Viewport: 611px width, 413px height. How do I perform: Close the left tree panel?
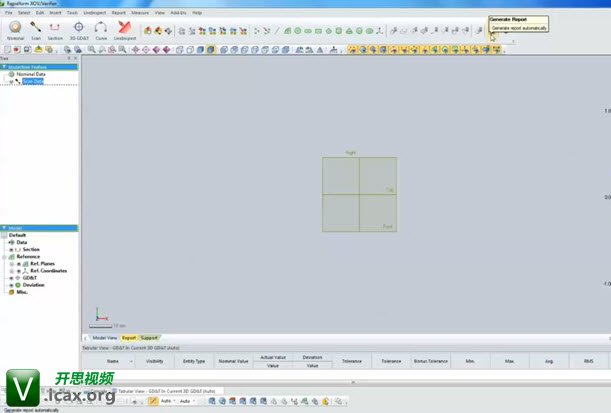[x=76, y=58]
